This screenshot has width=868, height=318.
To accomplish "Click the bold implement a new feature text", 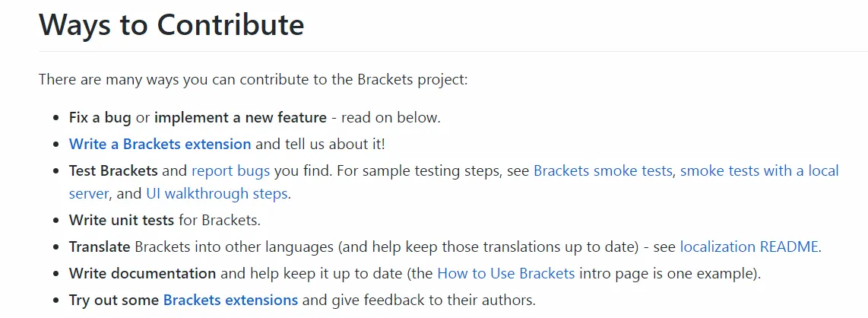I will pos(240,117).
